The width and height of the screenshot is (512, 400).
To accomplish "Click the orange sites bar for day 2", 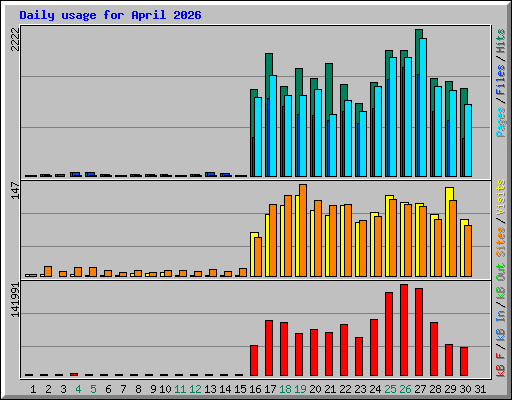I will coord(48,271).
